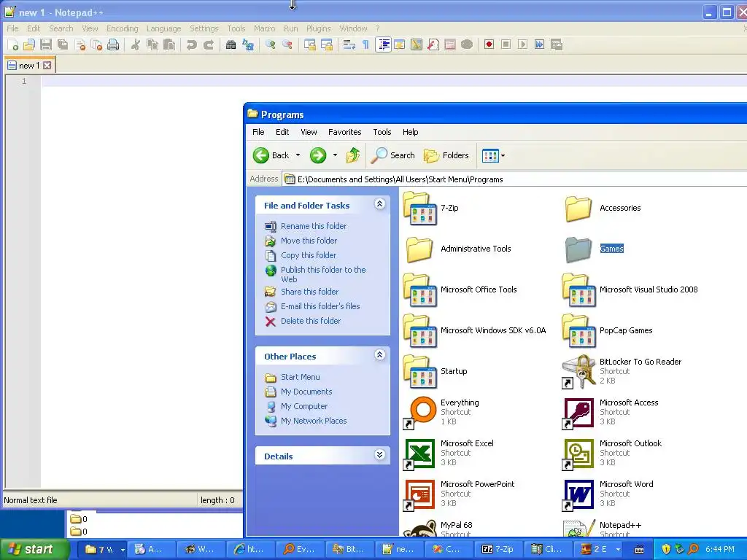
Task: Collapse the File and Folder Tasks panel
Action: tap(379, 204)
